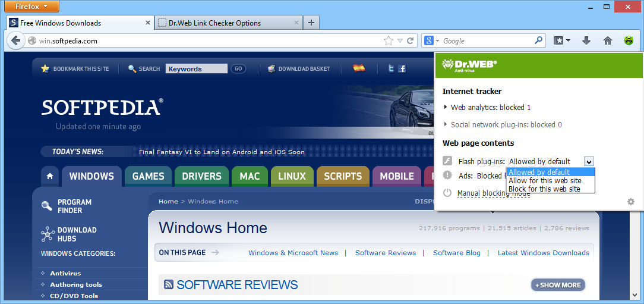Open the GAMES category tab
644x304 pixels.
(x=149, y=176)
